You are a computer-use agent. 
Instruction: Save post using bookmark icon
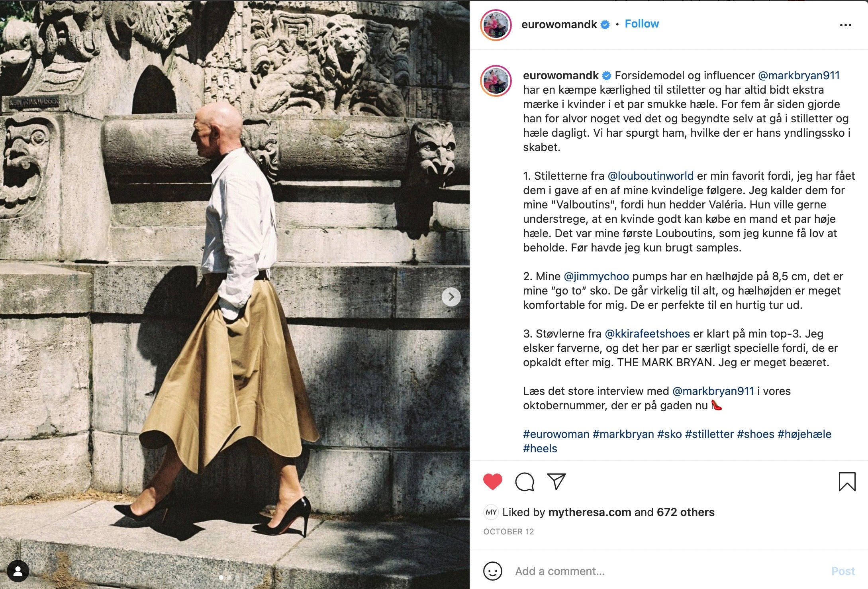(x=847, y=482)
